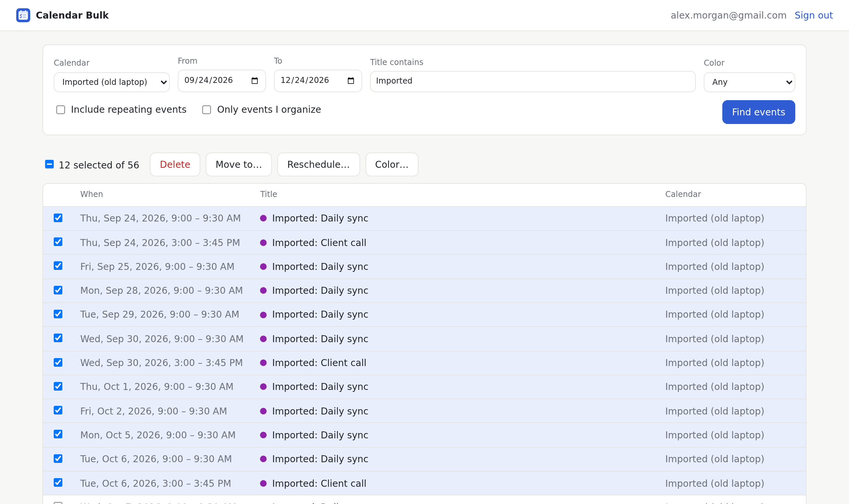Viewport: 849px width, 504px height.
Task: Click title 'Imported: Client call' on Sep 30
Action: pos(319,363)
